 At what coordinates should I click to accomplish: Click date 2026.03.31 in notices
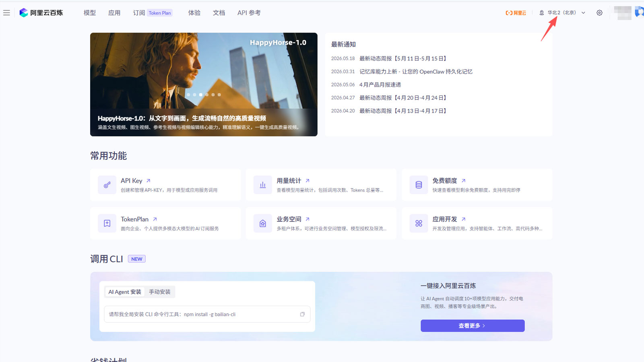(343, 72)
